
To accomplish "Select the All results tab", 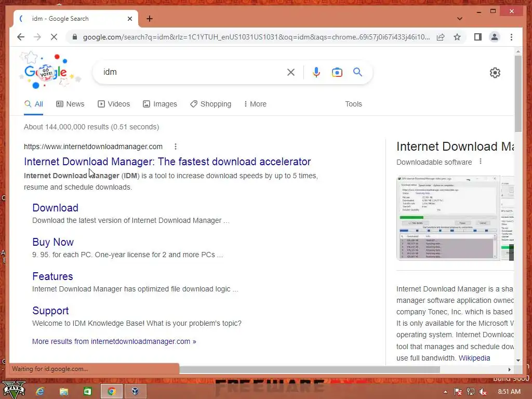I will pos(34,104).
